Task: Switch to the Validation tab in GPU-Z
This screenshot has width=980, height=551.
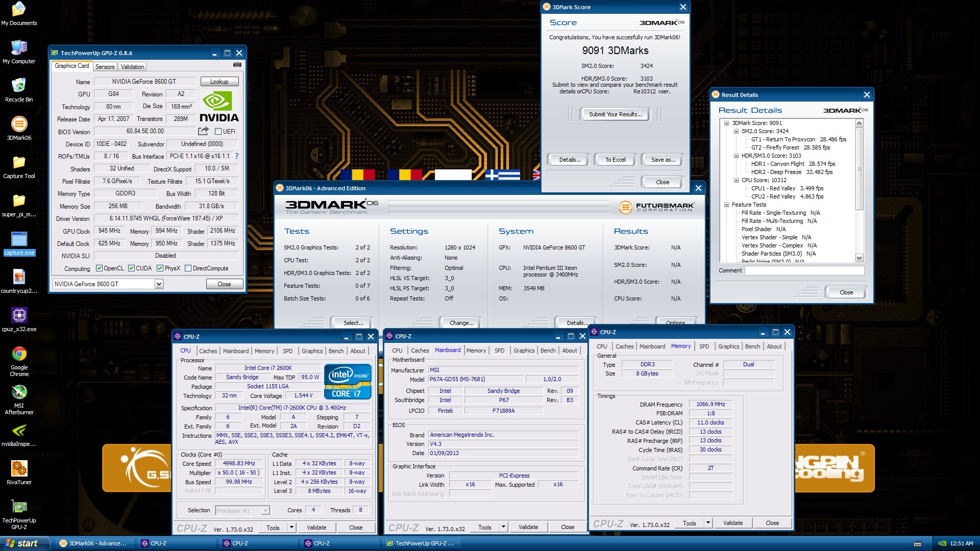Action: 132,67
